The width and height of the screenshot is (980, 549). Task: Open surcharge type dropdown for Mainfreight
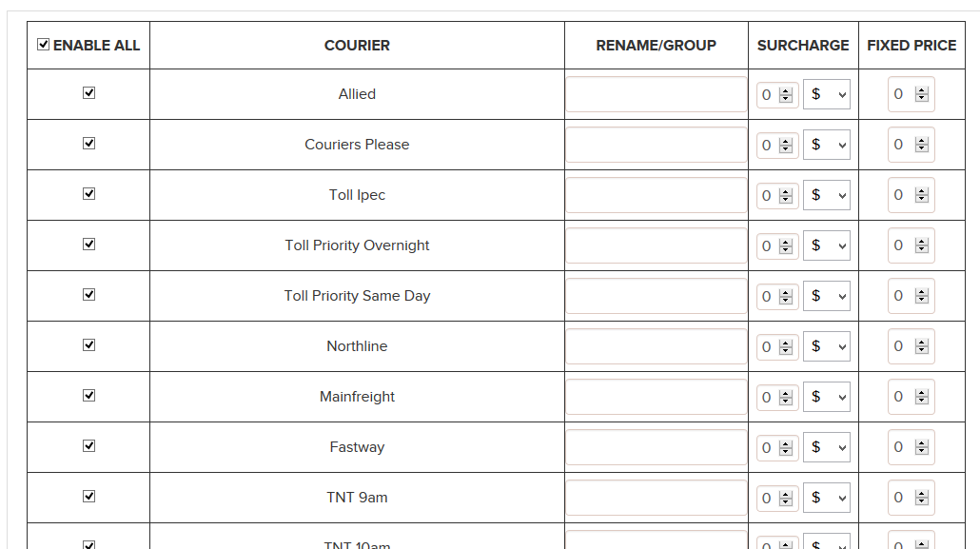(826, 397)
